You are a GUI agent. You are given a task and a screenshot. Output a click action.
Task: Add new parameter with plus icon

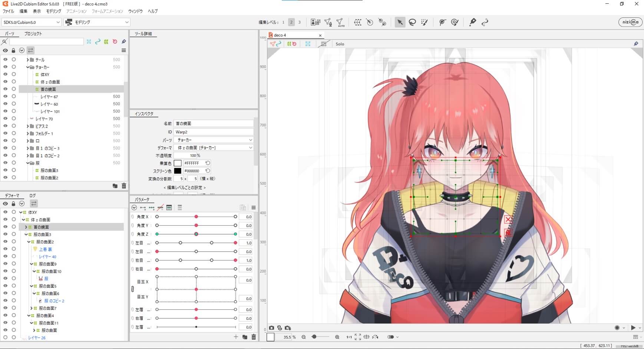(x=236, y=337)
